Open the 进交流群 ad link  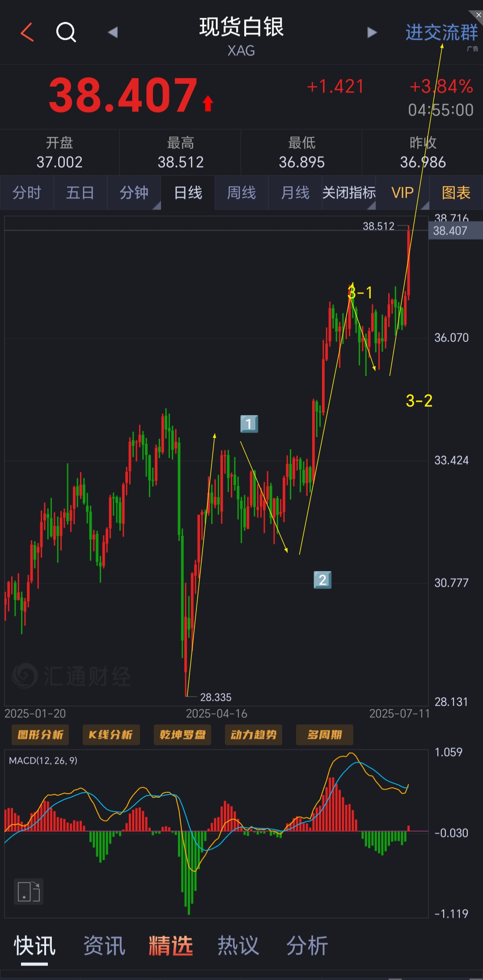[442, 32]
